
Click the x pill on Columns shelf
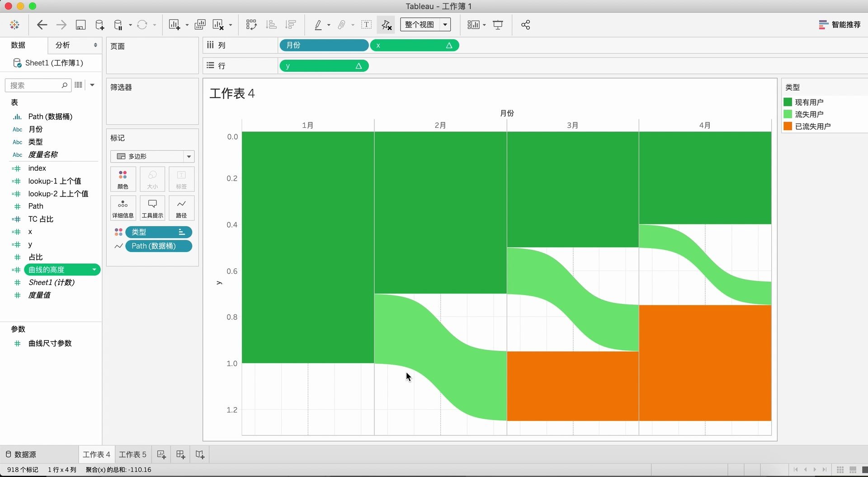coord(415,45)
